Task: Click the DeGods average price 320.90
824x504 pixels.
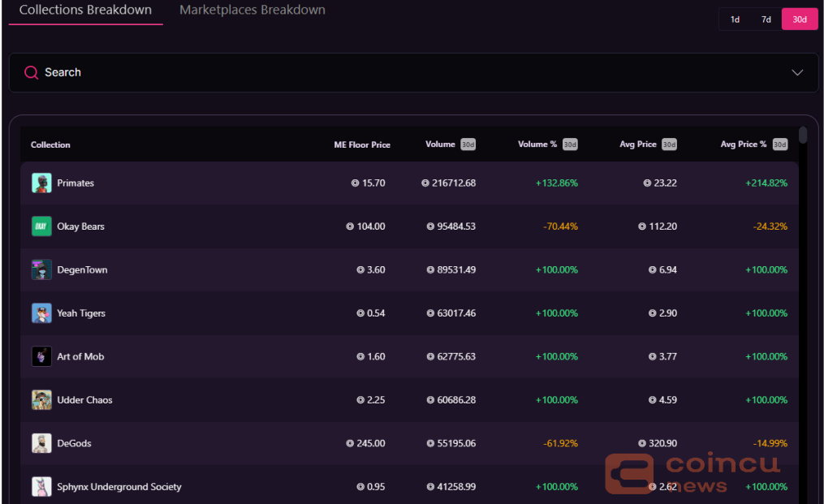Action: click(658, 444)
